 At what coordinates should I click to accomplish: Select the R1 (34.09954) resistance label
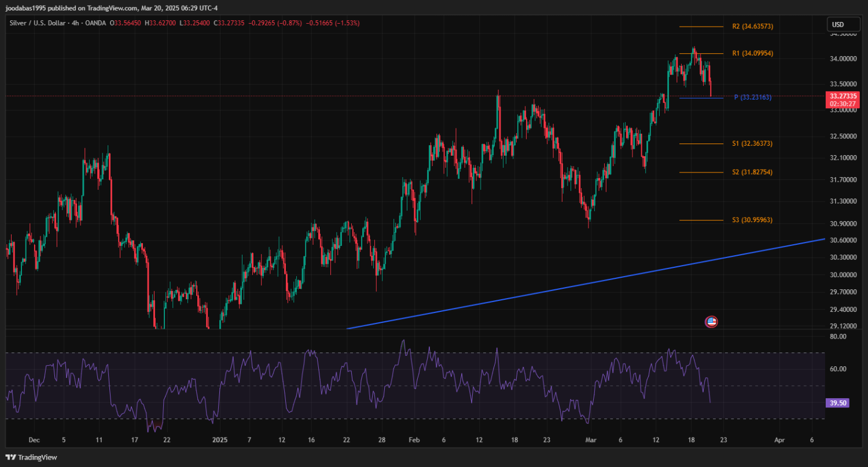(x=752, y=53)
